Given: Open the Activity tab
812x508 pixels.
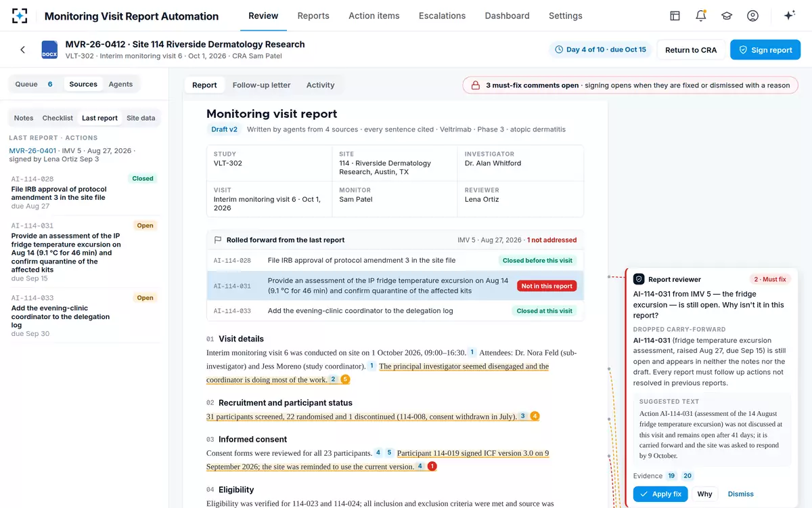Looking at the screenshot, I should 320,85.
